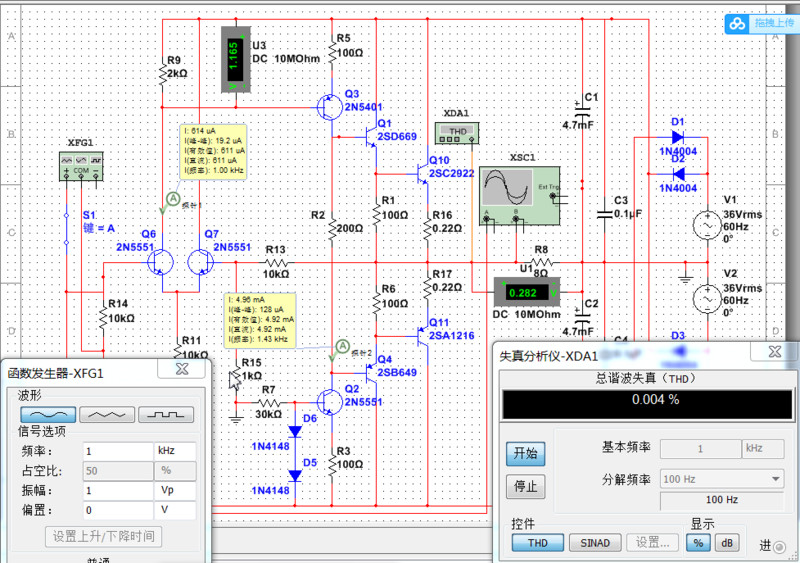Set display unit to dB

[x=726, y=542]
